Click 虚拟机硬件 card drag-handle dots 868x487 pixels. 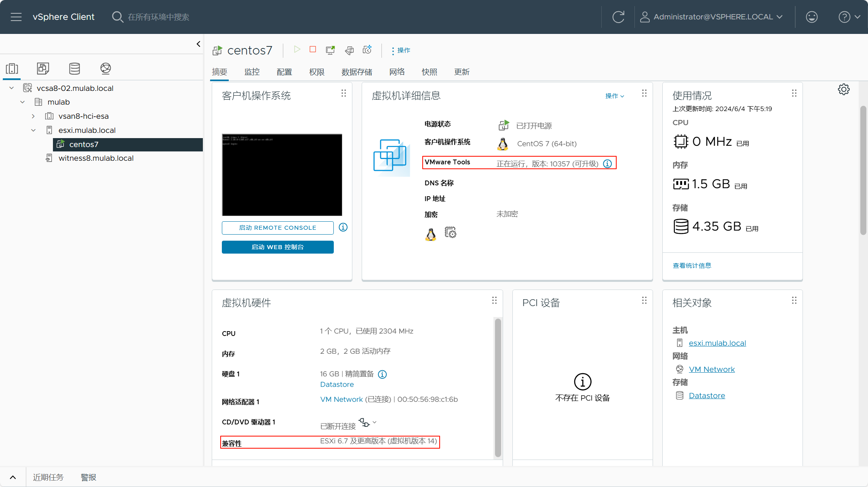coord(494,300)
